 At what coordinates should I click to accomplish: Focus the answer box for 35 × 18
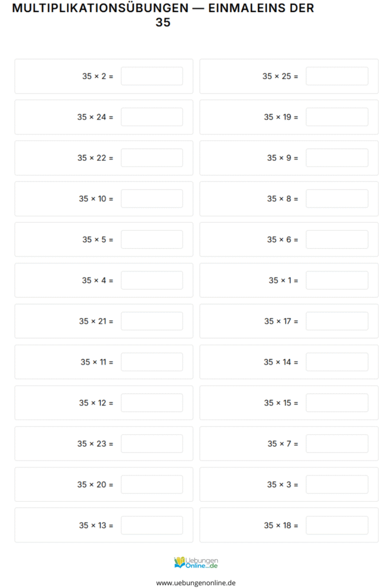(x=336, y=525)
